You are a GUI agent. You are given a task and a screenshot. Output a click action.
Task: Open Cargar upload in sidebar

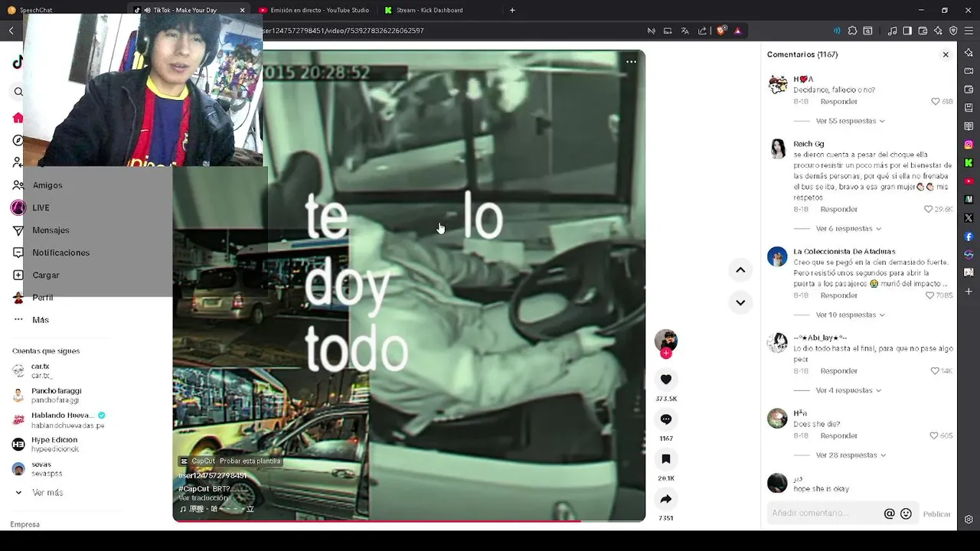pyautogui.click(x=45, y=275)
